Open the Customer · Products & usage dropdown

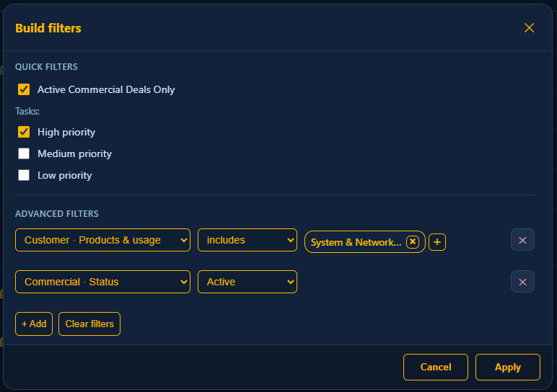pos(102,240)
